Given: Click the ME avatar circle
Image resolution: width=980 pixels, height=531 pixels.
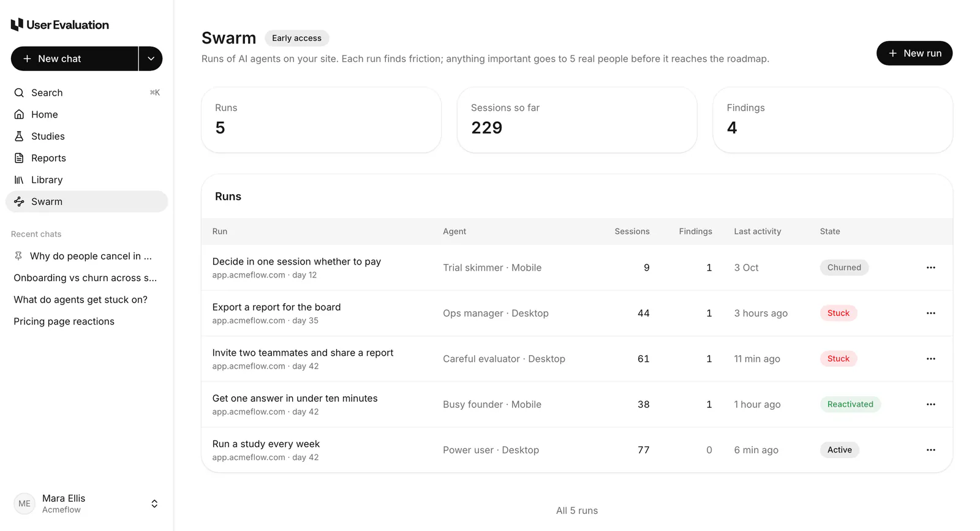Looking at the screenshot, I should click(24, 503).
